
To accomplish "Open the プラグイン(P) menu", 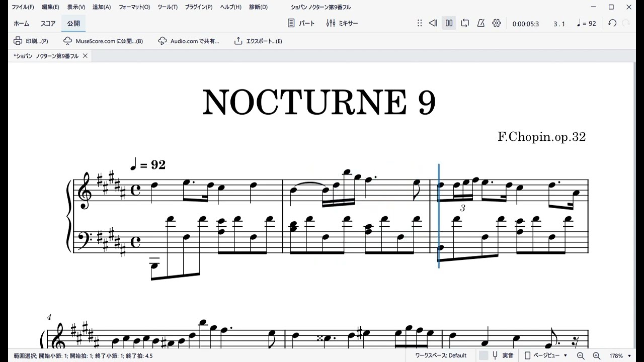I will 199,7.
